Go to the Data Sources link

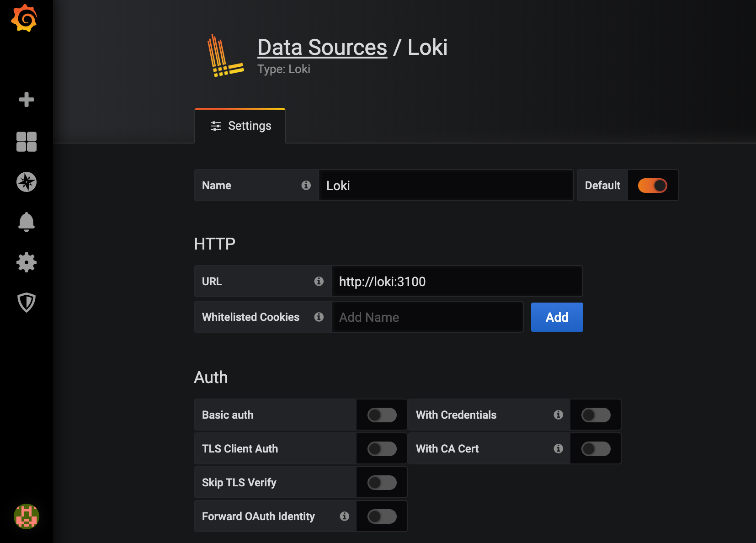(322, 47)
